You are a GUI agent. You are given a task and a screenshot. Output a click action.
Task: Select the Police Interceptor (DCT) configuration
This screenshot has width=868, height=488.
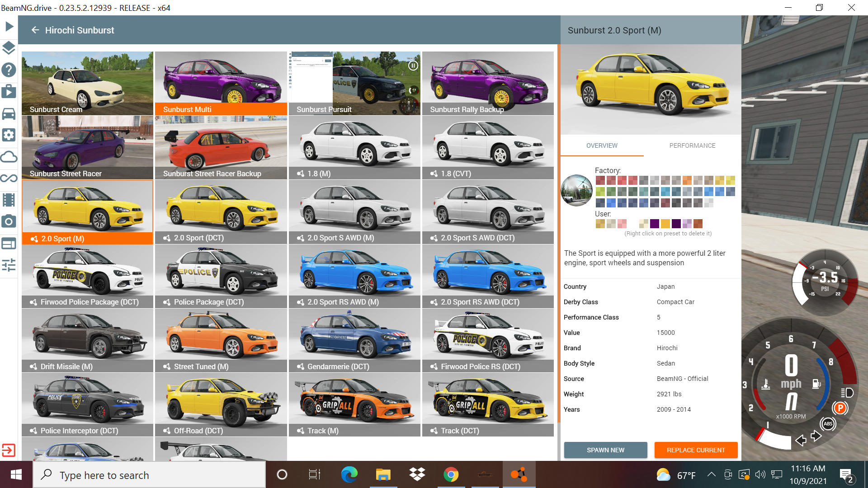[x=88, y=405]
